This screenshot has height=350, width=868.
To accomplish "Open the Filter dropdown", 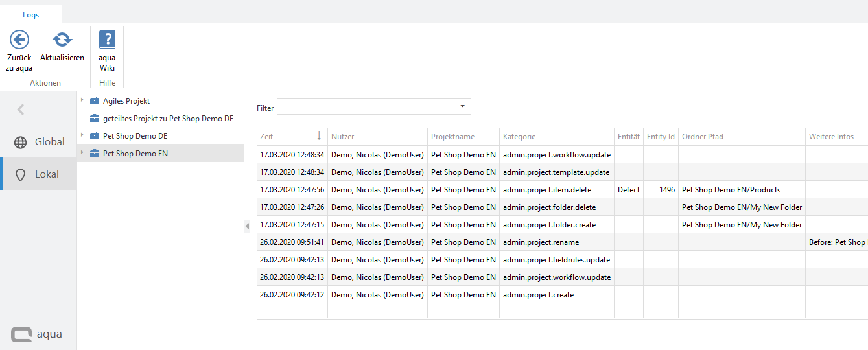I will pyautogui.click(x=462, y=106).
